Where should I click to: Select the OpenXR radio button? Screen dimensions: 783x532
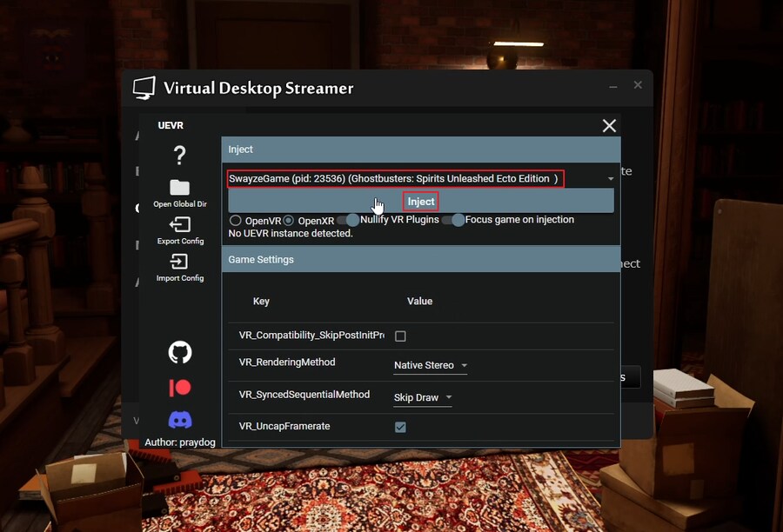pyautogui.click(x=289, y=221)
